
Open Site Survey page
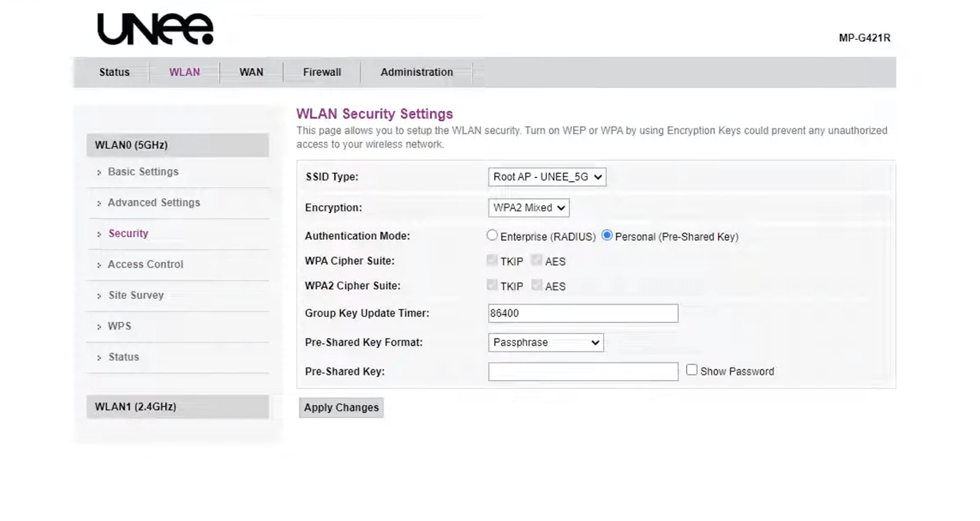(x=136, y=295)
